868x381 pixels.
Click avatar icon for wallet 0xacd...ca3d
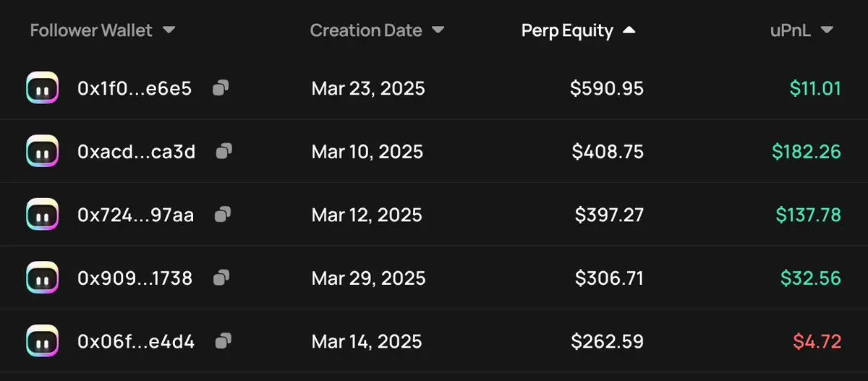tap(42, 151)
